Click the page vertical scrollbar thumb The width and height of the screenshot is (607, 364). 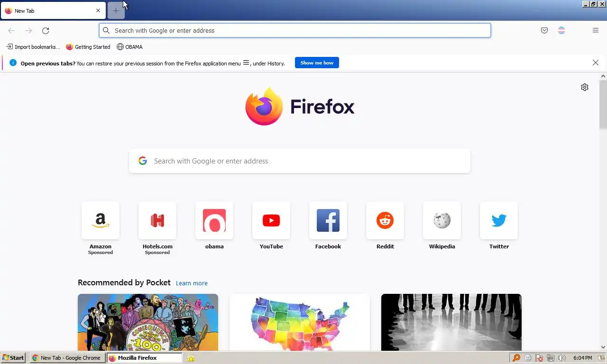(603, 104)
